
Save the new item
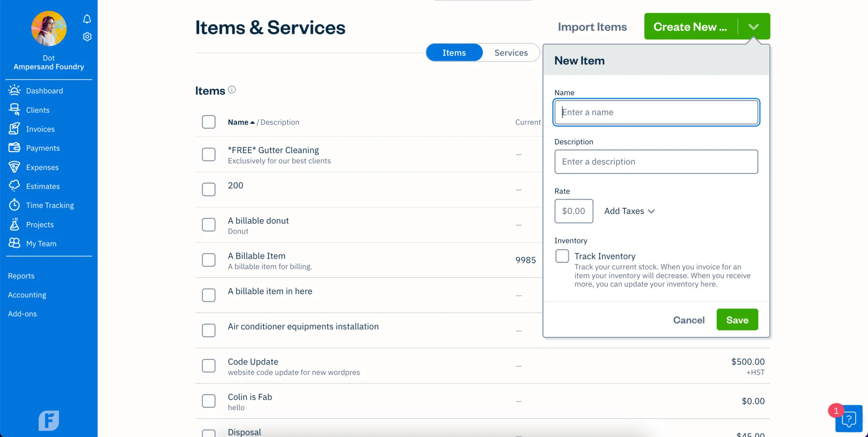pos(737,320)
